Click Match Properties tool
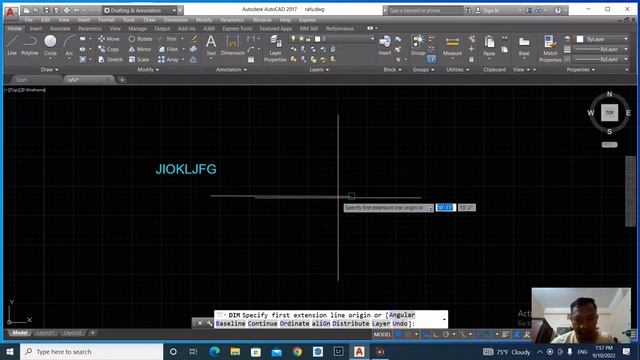The width and height of the screenshot is (640, 360). 550,48
